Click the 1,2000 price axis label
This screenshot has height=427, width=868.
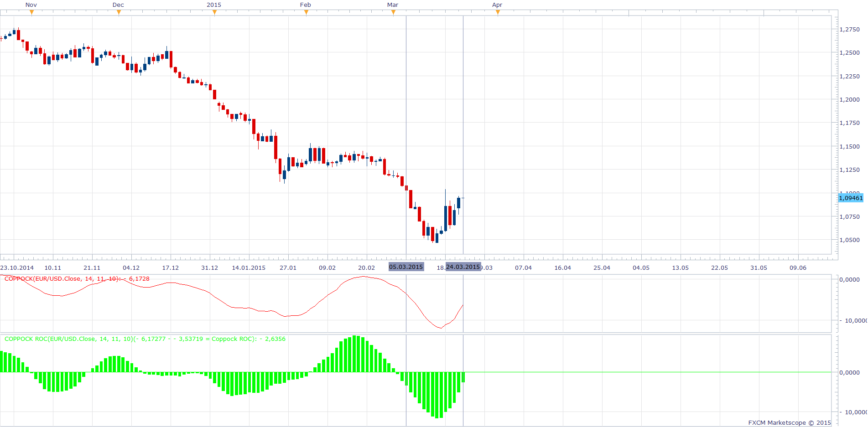(850, 99)
